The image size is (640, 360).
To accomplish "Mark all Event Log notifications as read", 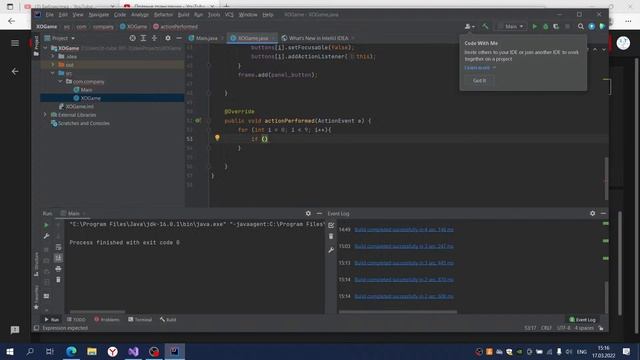I will [x=331, y=225].
